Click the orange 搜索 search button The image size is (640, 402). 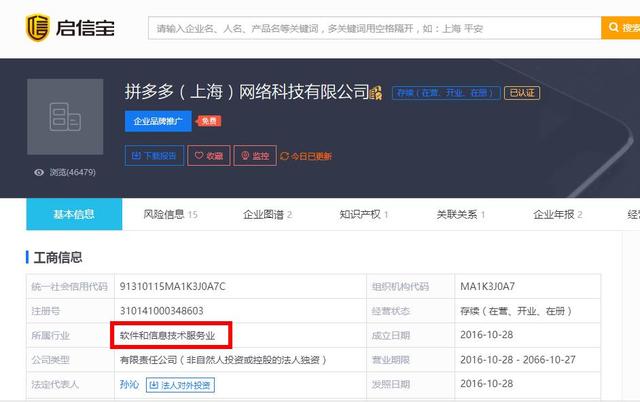(x=621, y=28)
